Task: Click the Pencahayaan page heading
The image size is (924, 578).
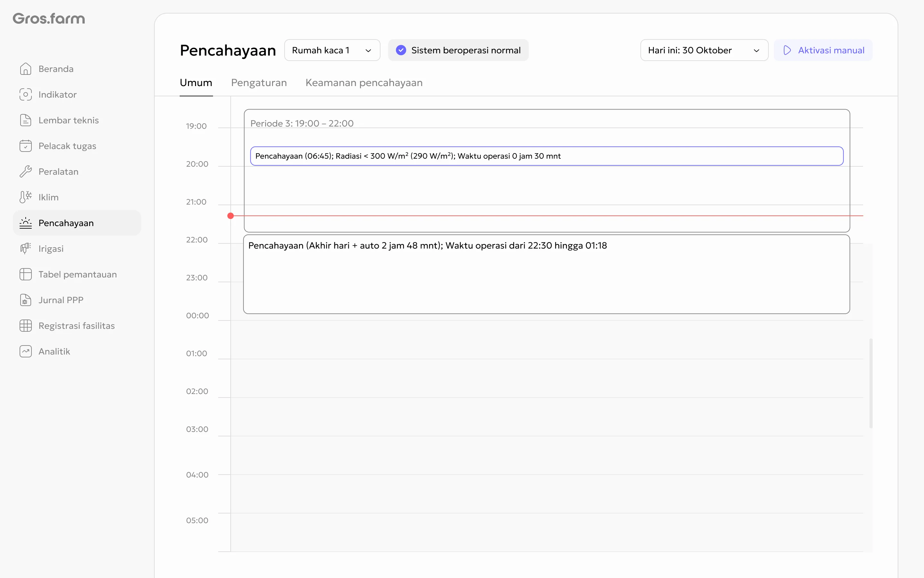Action: pyautogui.click(x=228, y=50)
